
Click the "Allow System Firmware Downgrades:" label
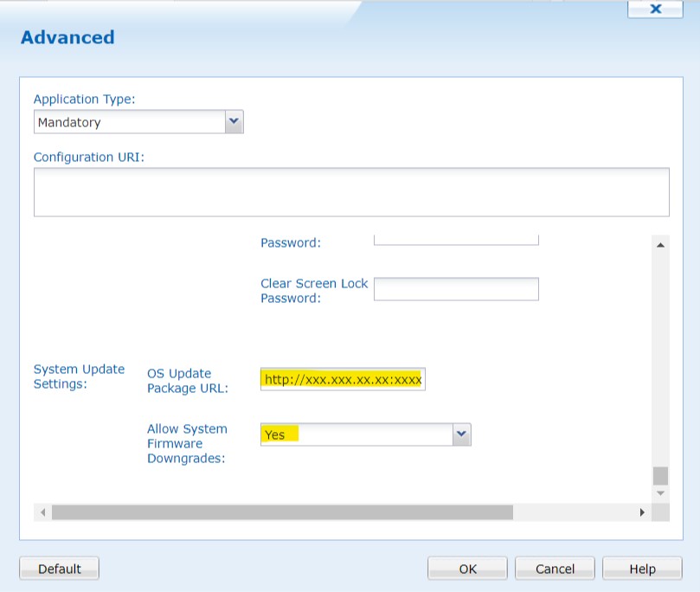point(187,443)
